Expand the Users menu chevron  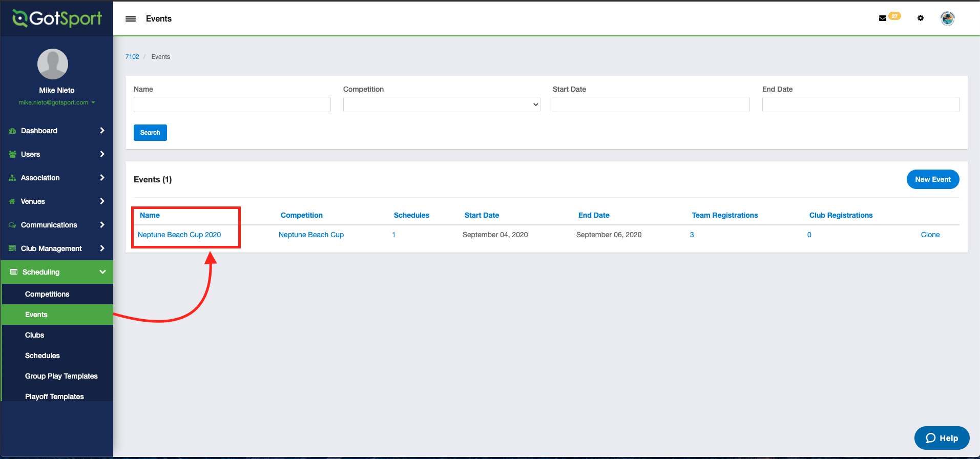pyautogui.click(x=102, y=154)
